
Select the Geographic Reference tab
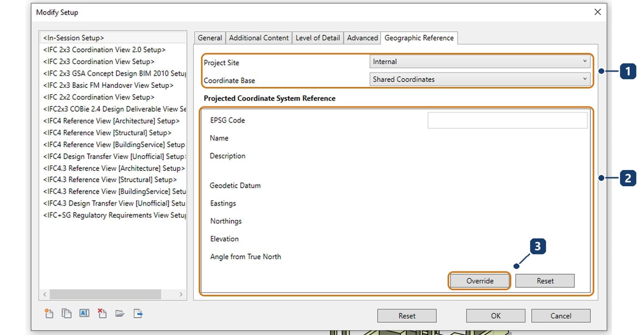pos(419,38)
